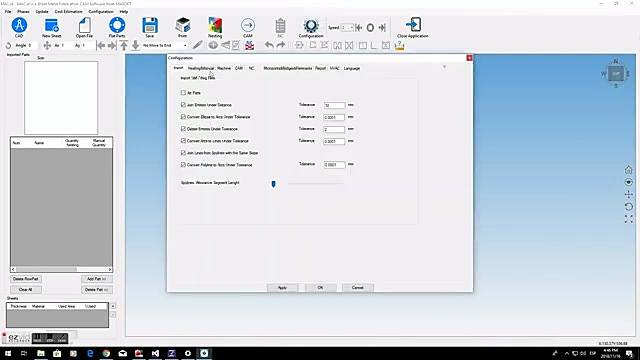The height and width of the screenshot is (360, 640).
Task: Switch to the Nesting/Manual tab
Action: (201, 68)
